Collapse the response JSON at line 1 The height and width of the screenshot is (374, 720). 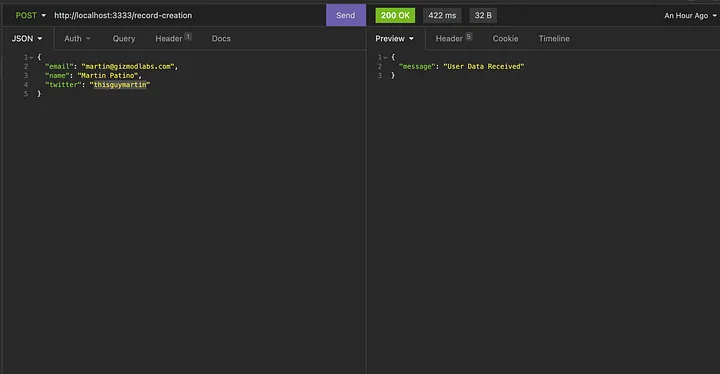click(x=385, y=57)
